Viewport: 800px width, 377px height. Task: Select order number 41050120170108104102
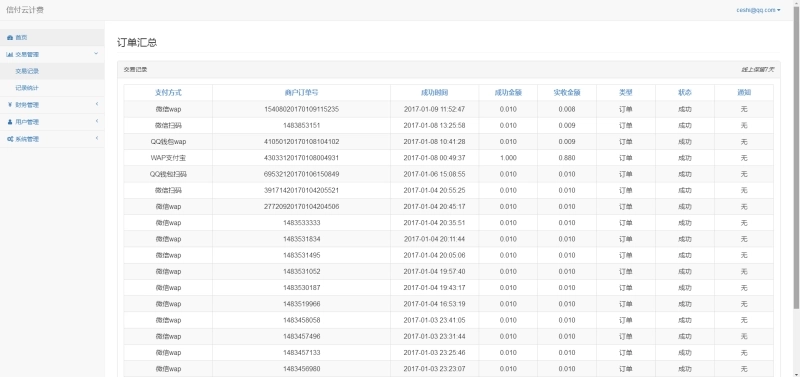coord(302,142)
